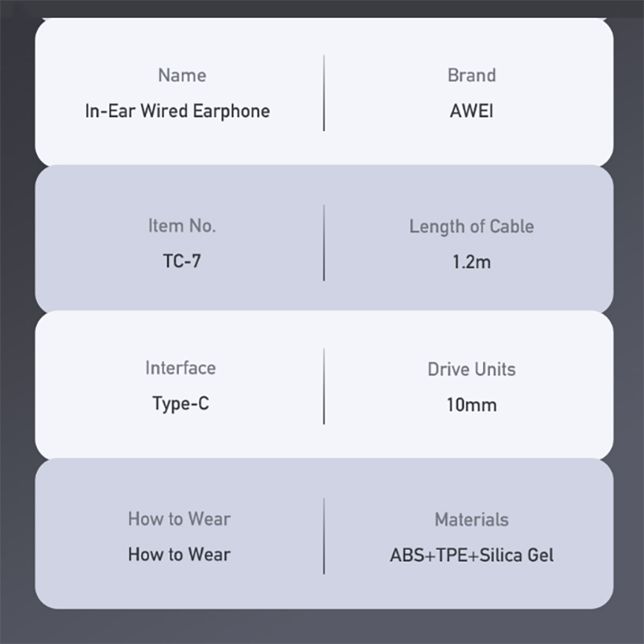This screenshot has height=644, width=644.
Task: Select the '10mm' drive unit value
Action: pyautogui.click(x=472, y=404)
